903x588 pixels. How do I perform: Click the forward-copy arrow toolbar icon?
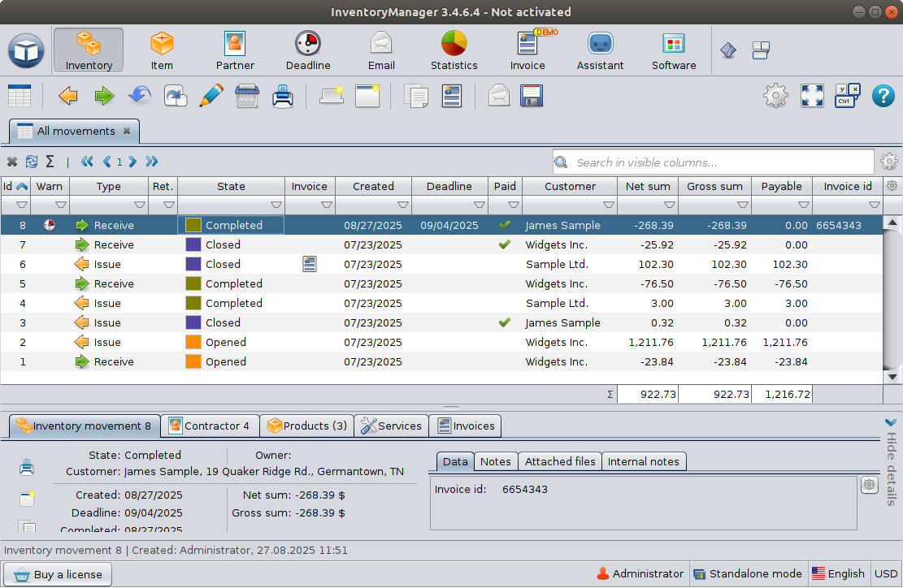pos(176,96)
